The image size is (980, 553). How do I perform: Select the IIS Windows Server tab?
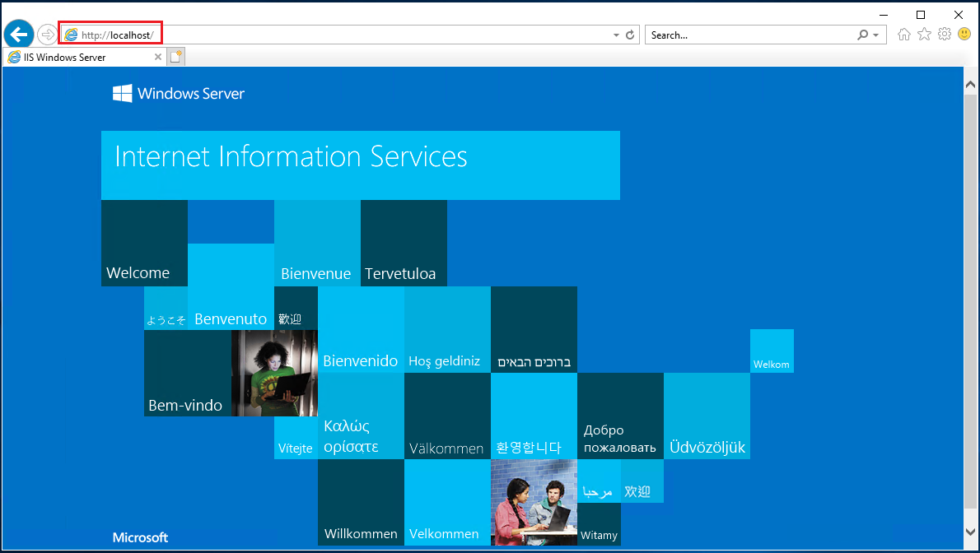click(85, 57)
